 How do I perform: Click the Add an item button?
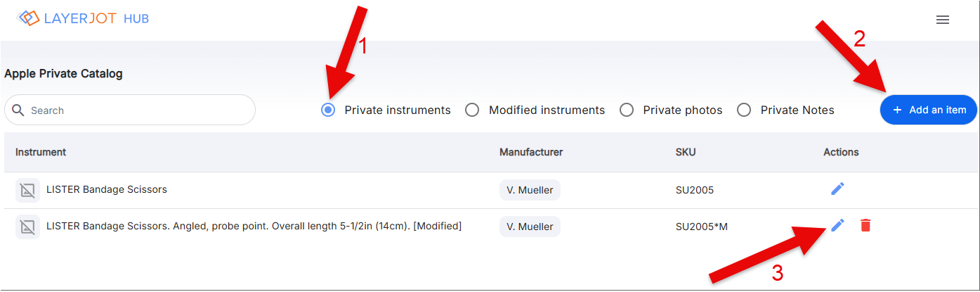[x=929, y=110]
